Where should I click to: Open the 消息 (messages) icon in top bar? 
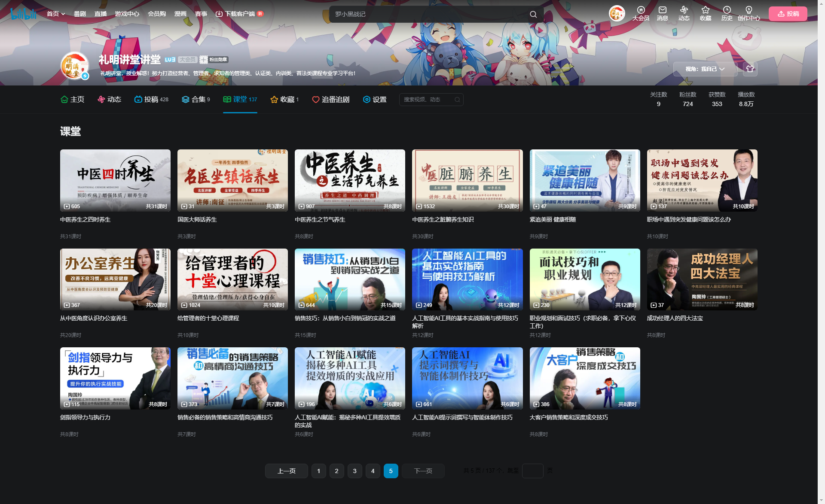pyautogui.click(x=662, y=13)
